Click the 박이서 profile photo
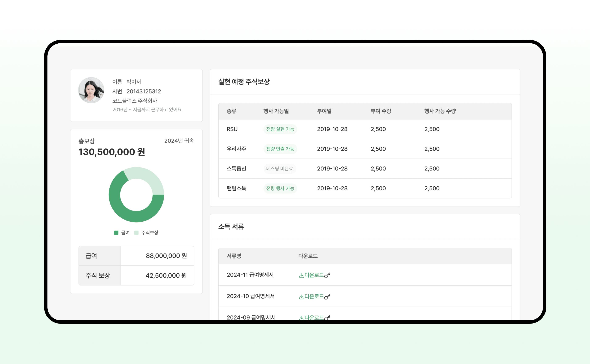Image resolution: width=590 pixels, height=364 pixels. [x=91, y=90]
